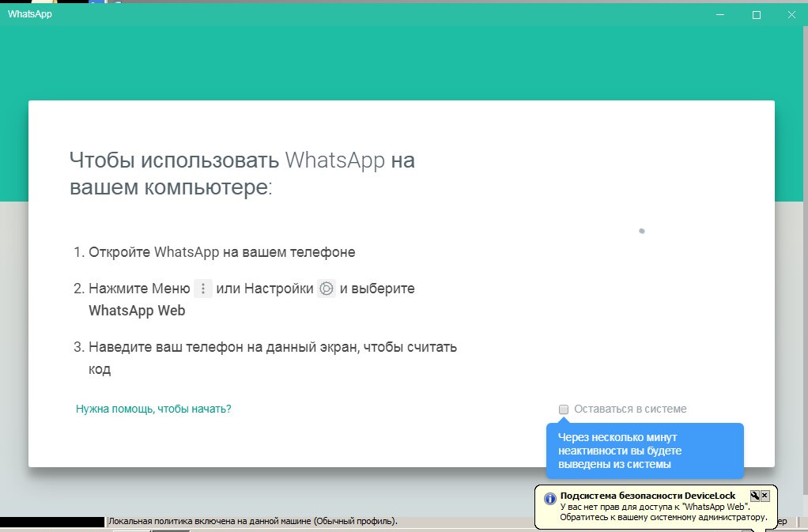Click the 'WhatsApp Web' bold text
The height and width of the screenshot is (532, 808).
(137, 311)
